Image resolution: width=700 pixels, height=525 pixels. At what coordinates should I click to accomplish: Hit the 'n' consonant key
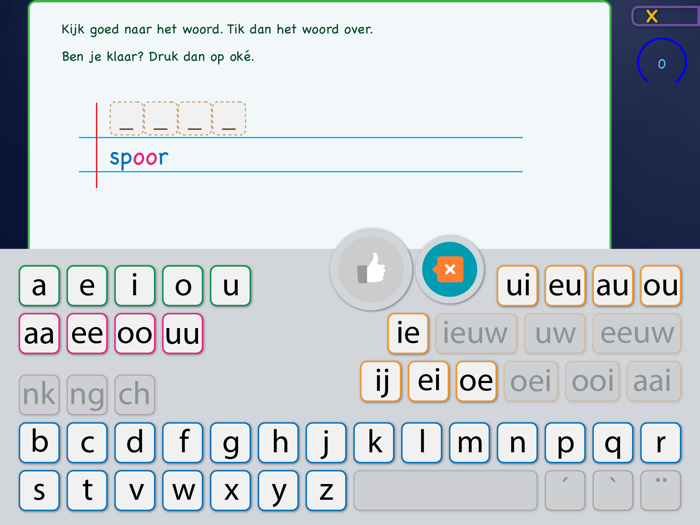517,442
